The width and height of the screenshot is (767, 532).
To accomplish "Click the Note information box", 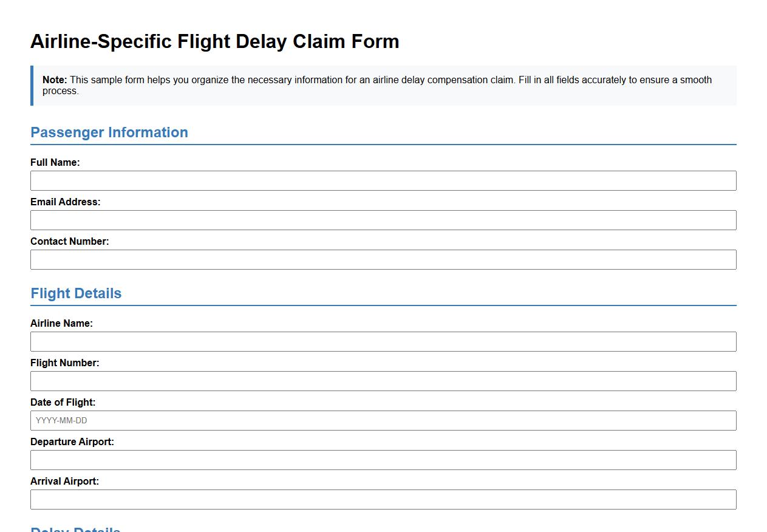I will pos(383,85).
